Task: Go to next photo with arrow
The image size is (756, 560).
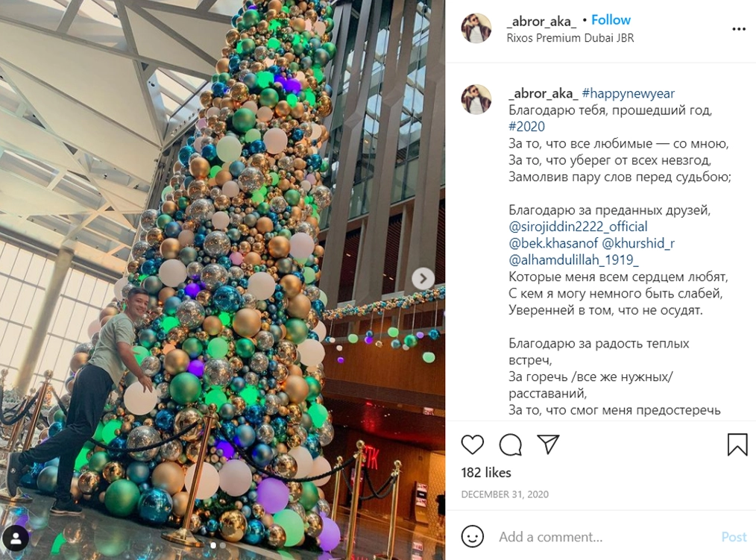Action: (x=423, y=278)
